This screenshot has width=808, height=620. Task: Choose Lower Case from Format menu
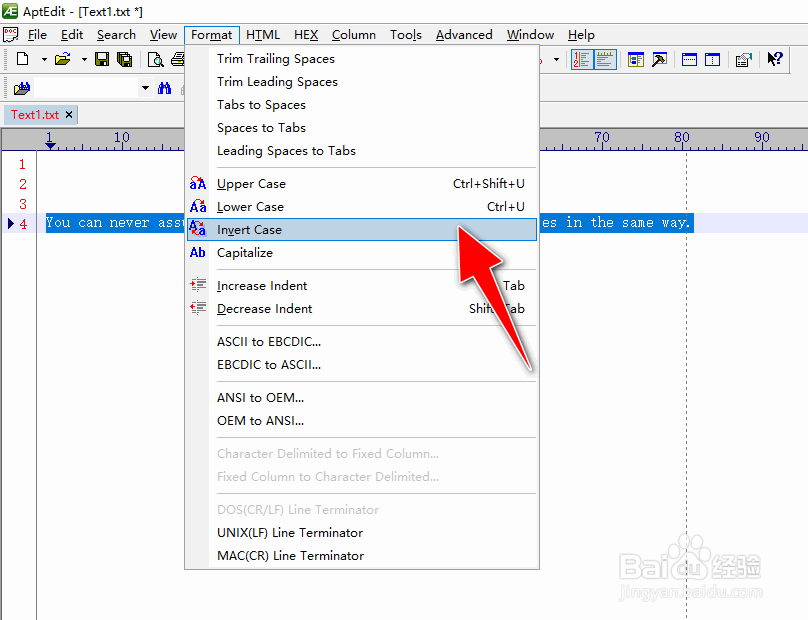[x=362, y=207]
